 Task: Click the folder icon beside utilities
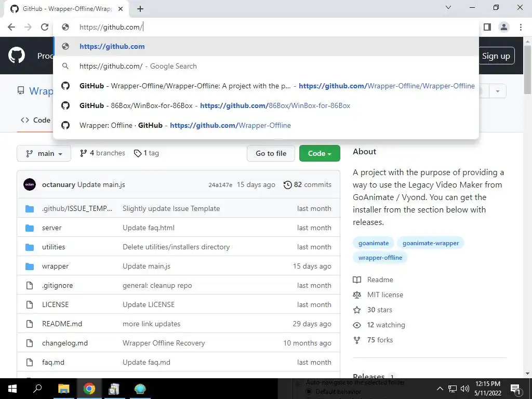[30, 247]
